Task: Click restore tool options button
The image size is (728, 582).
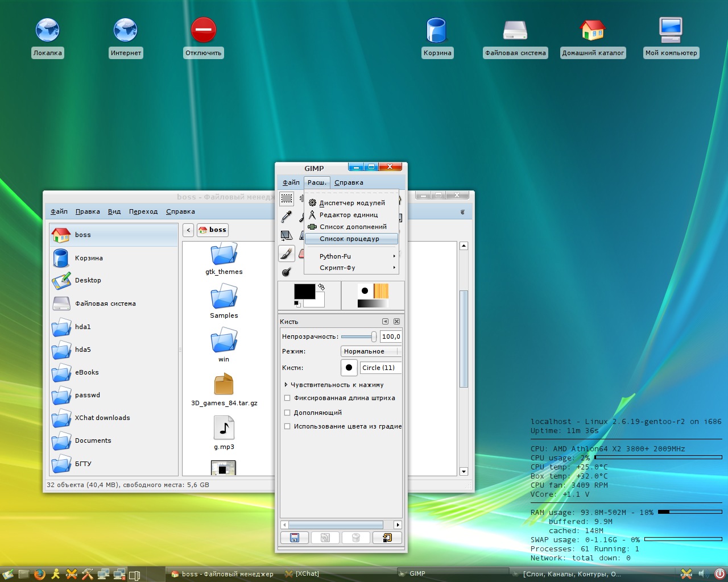Action: pyautogui.click(x=325, y=538)
